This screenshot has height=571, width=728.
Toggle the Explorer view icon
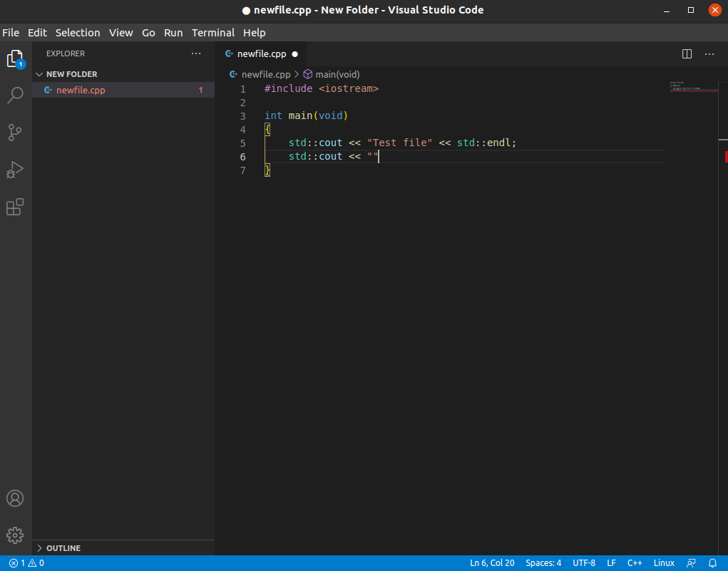(15, 58)
